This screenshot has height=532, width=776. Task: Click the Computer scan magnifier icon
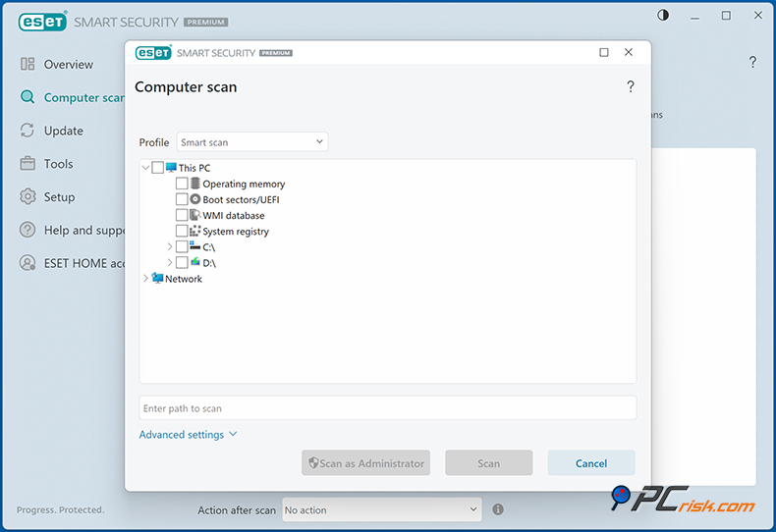click(x=28, y=97)
